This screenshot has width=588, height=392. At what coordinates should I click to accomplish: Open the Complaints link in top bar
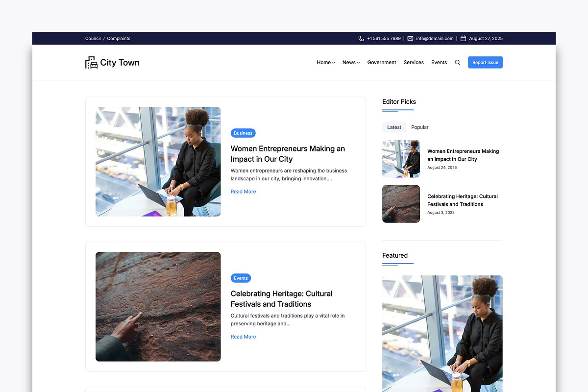click(x=119, y=38)
